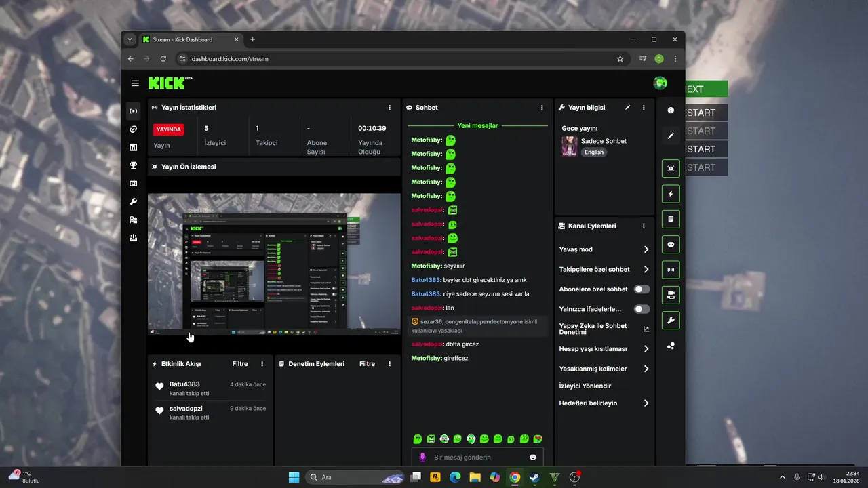The width and height of the screenshot is (868, 488).
Task: Click the English language tag
Action: 594,152
